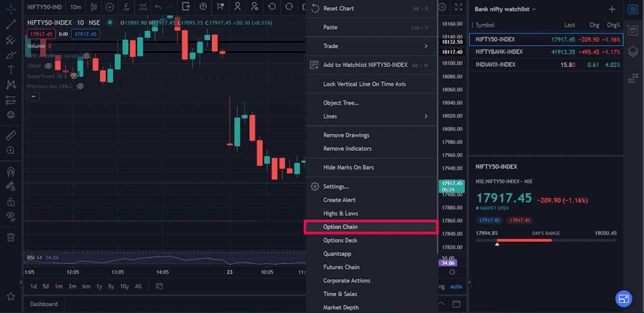This screenshot has height=313, width=644.
Task: Open the pitchfork drawing tools
Action: tap(10, 40)
